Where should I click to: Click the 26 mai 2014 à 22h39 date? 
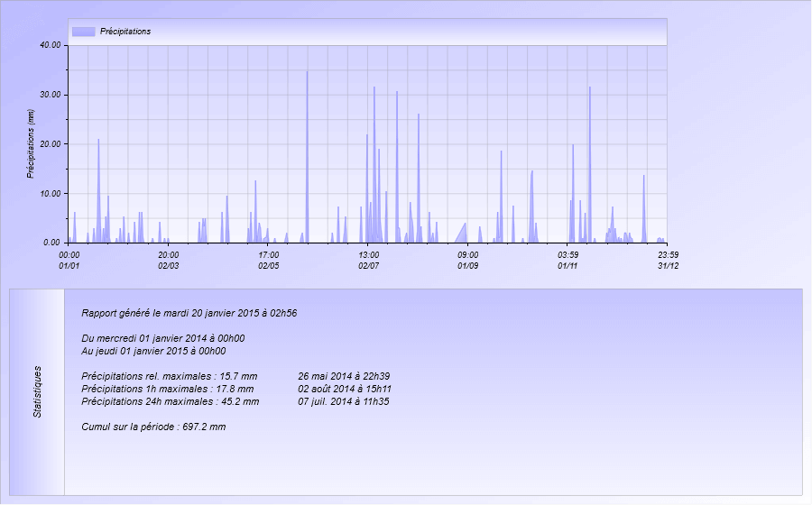coord(344,376)
